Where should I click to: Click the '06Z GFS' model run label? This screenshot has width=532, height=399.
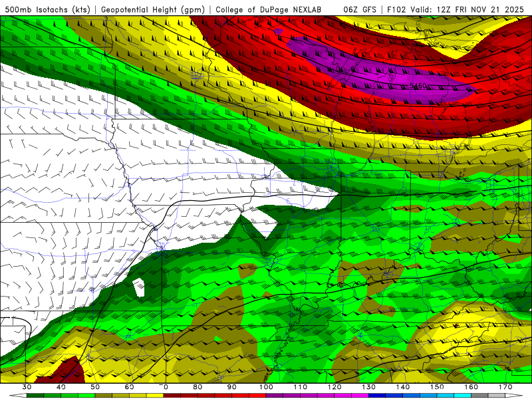point(360,9)
